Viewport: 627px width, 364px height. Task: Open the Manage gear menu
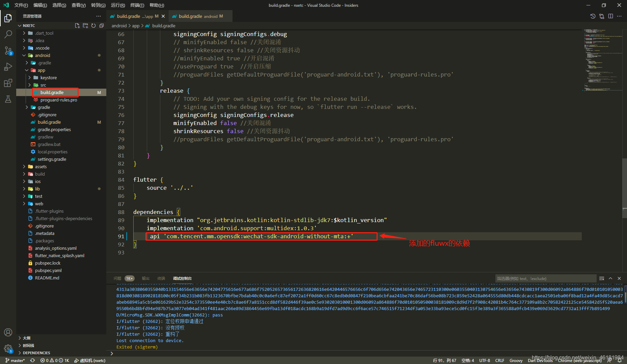[x=8, y=348]
